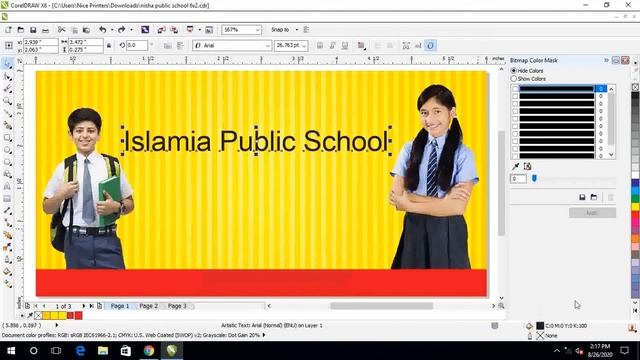This screenshot has height=360, width=640.
Task: Click the horizontal scrollbar thumb
Action: point(381,306)
